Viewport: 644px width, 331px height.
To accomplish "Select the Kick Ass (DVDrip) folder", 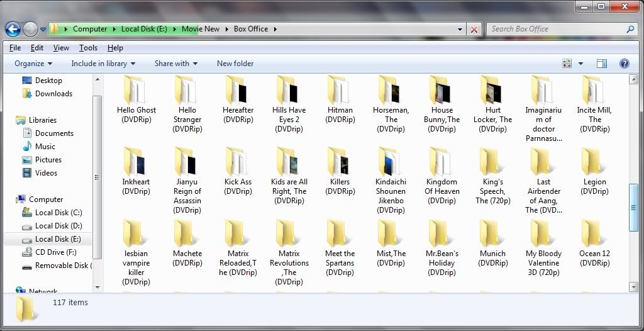I will (238, 171).
